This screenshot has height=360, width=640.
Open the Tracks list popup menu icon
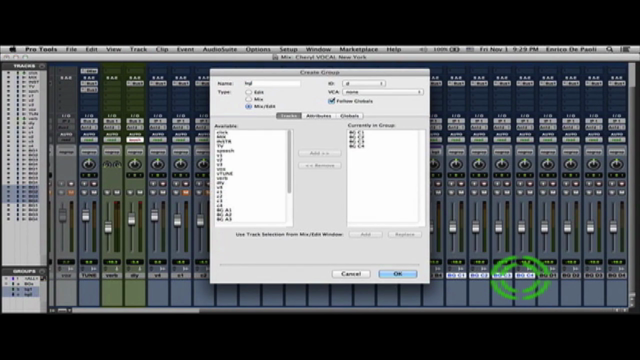pos(42,66)
